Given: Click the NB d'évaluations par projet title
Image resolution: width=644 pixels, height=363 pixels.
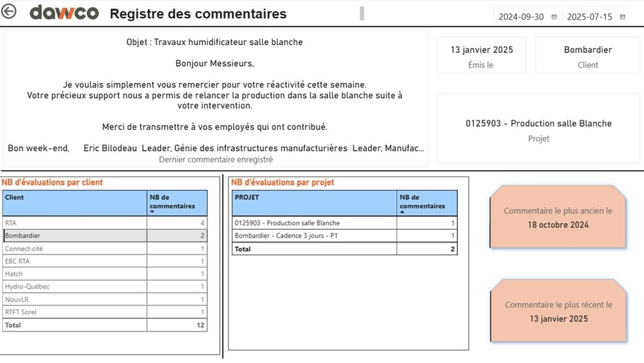Looking at the screenshot, I should tap(283, 182).
